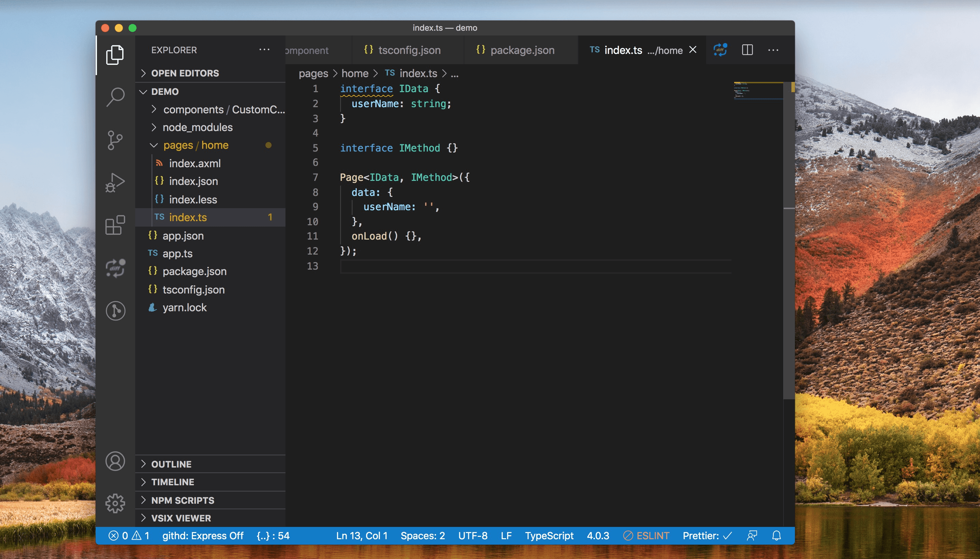Screen dimensions: 980x559
Task: Split the editor to the right
Action: (x=747, y=50)
